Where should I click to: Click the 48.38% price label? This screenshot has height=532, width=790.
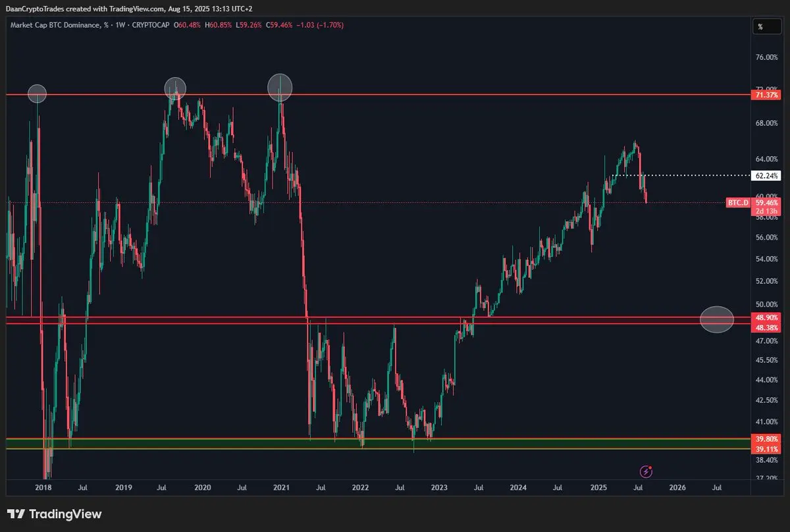pyautogui.click(x=767, y=327)
